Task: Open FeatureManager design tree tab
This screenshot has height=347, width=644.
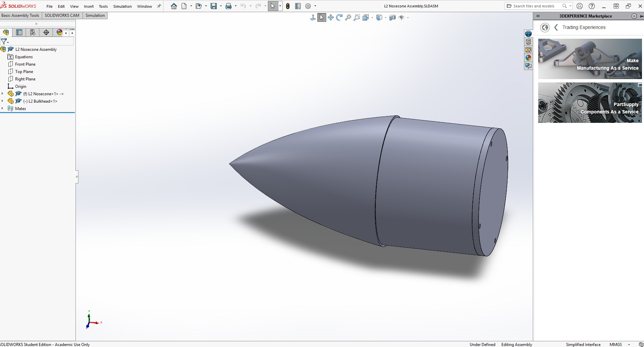Action: coord(6,32)
